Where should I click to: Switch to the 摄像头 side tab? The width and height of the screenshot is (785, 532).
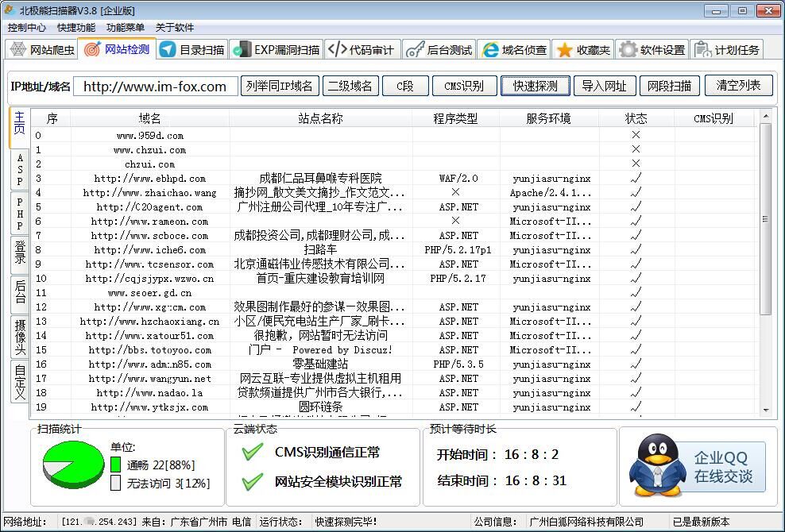point(20,337)
